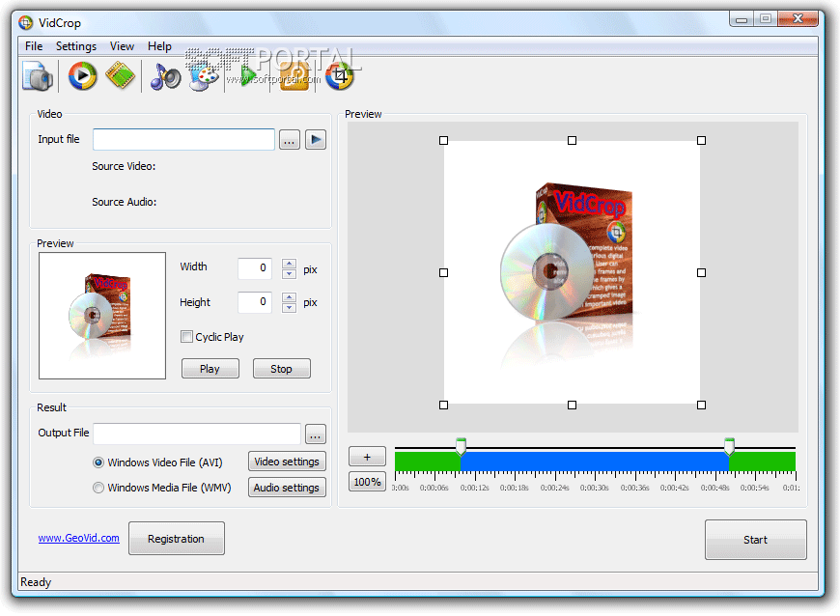Image resolution: width=840 pixels, height=616 pixels.
Task: Click the small preview thumbnail image
Action: click(x=102, y=316)
